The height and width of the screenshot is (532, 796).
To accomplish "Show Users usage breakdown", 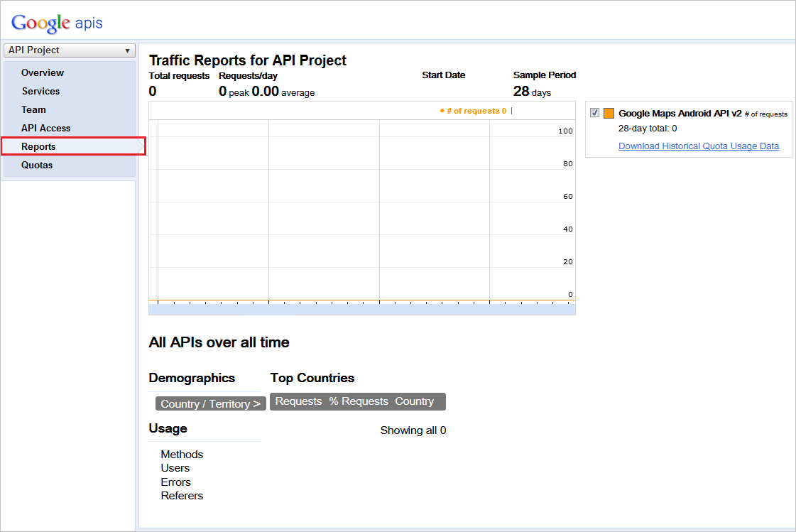I will click(175, 468).
